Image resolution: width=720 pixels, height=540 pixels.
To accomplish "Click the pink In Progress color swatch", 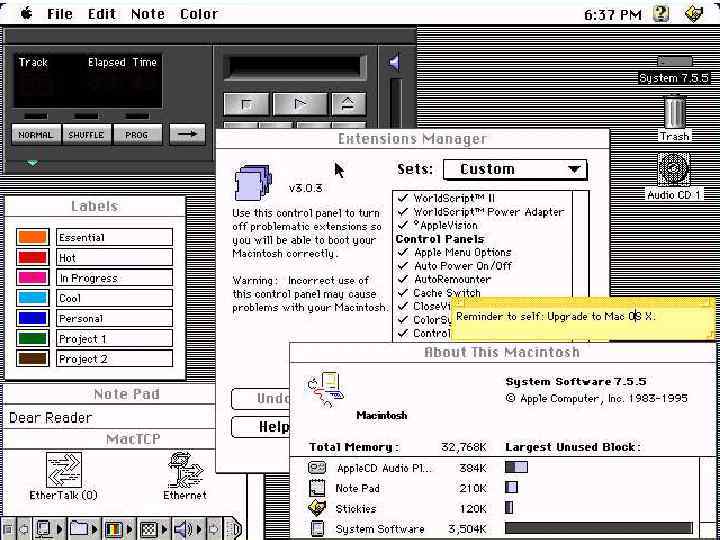I will (32, 278).
